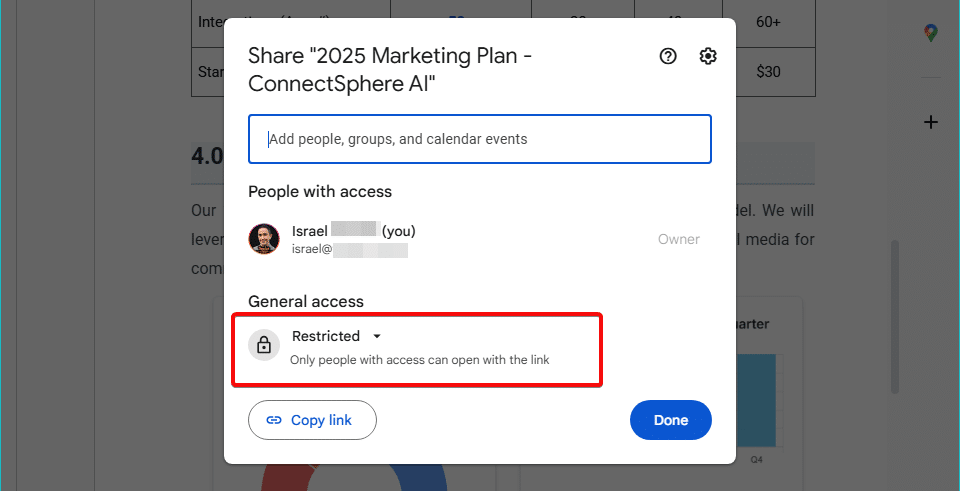Click the document's vertical scrollbar thumb

pyautogui.click(x=894, y=317)
